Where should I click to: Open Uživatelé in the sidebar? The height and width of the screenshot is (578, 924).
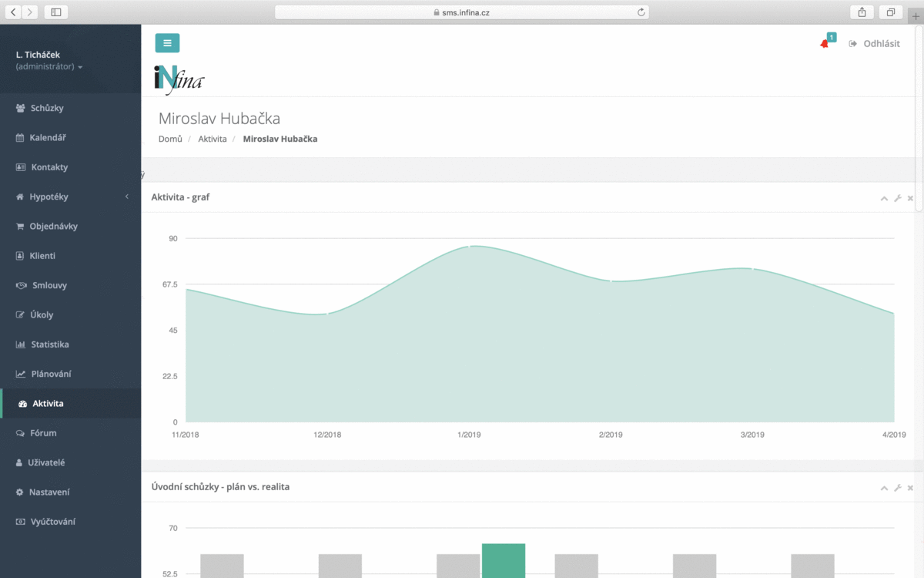tap(71, 462)
